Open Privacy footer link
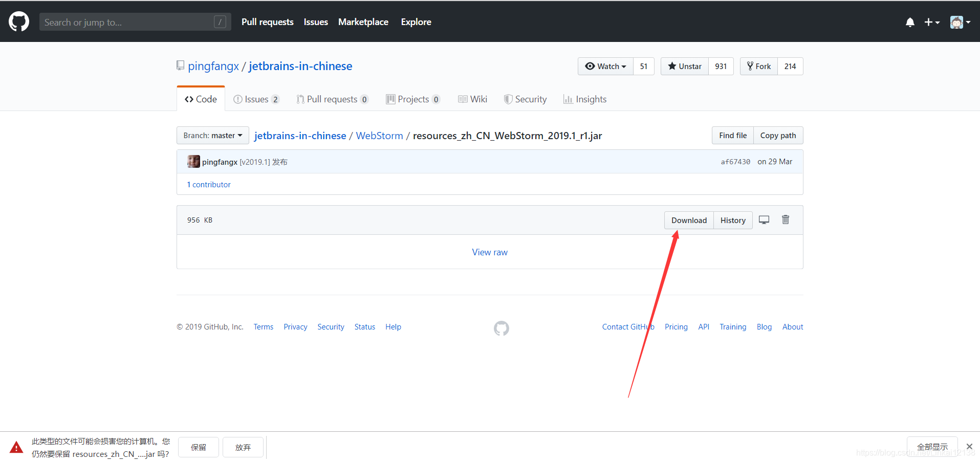Viewport: 980px width, 462px height. [295, 327]
